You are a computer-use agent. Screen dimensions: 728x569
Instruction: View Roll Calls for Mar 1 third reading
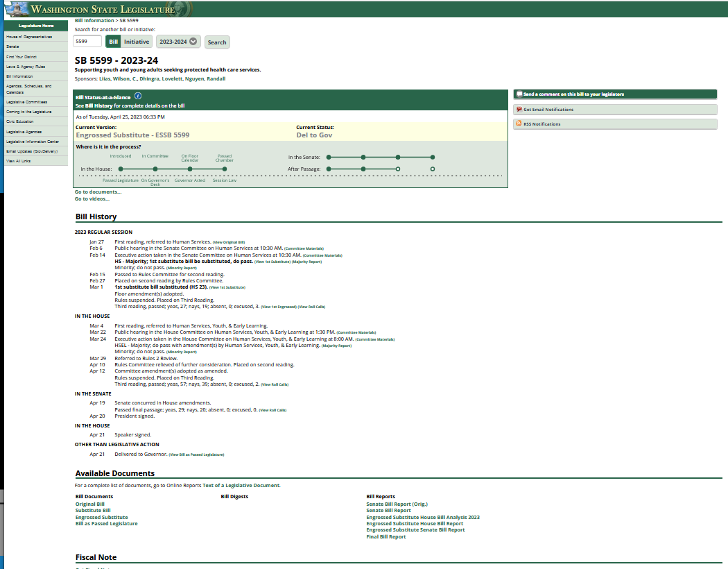click(x=311, y=307)
